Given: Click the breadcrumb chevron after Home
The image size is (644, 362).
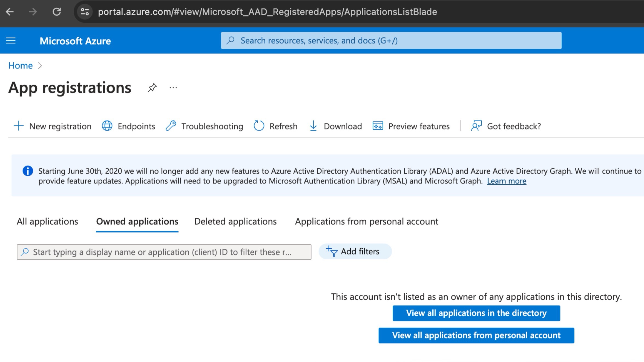Looking at the screenshot, I should (40, 66).
